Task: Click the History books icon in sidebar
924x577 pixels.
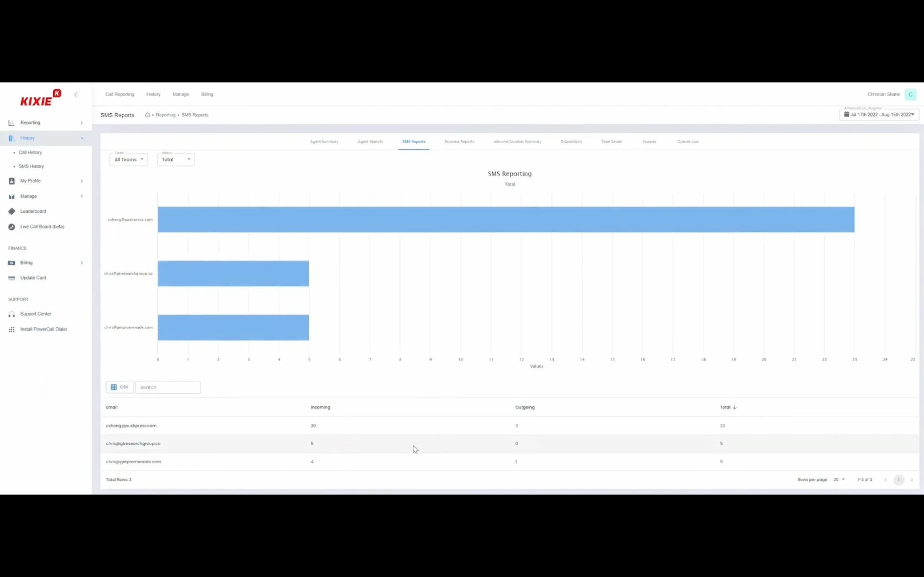Action: pyautogui.click(x=12, y=138)
